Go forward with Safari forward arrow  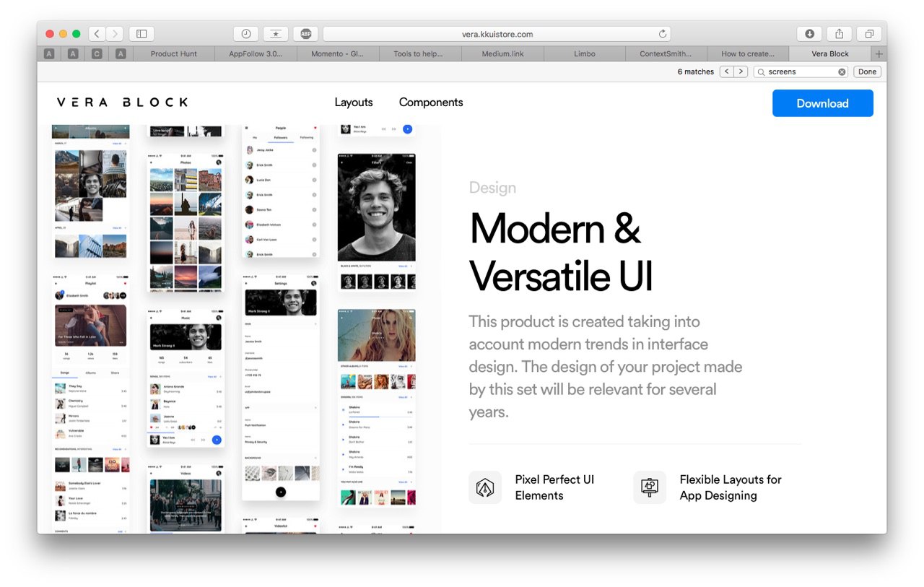115,34
